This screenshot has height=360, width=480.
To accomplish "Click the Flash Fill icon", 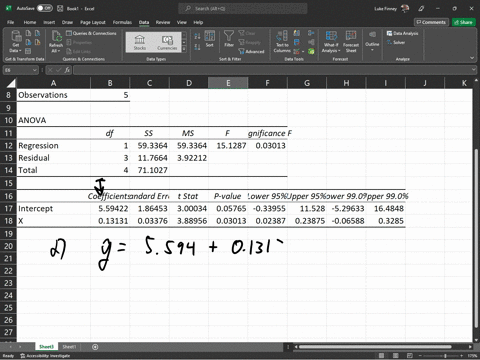I will point(296,33).
